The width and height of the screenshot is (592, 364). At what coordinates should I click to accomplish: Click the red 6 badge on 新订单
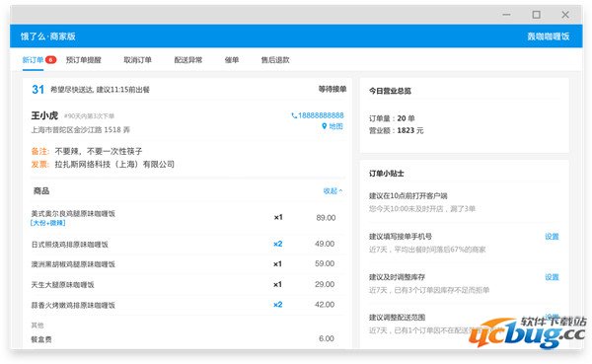pyautogui.click(x=51, y=59)
